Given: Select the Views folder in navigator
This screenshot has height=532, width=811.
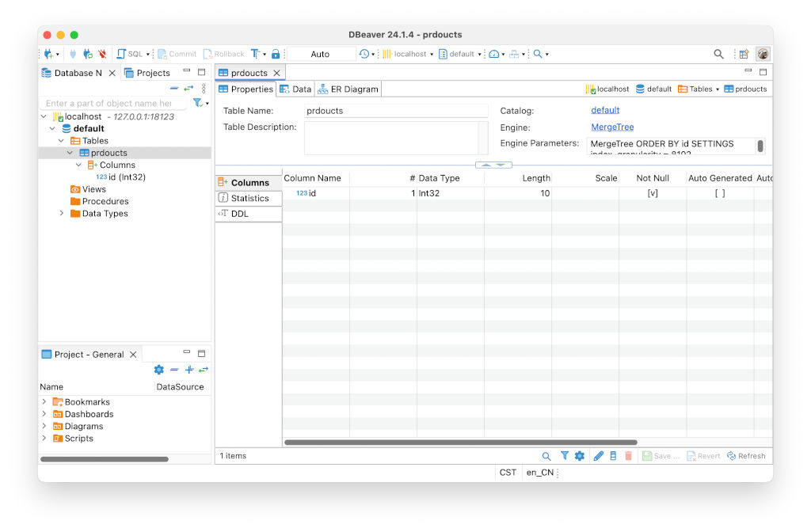Looking at the screenshot, I should coord(89,189).
